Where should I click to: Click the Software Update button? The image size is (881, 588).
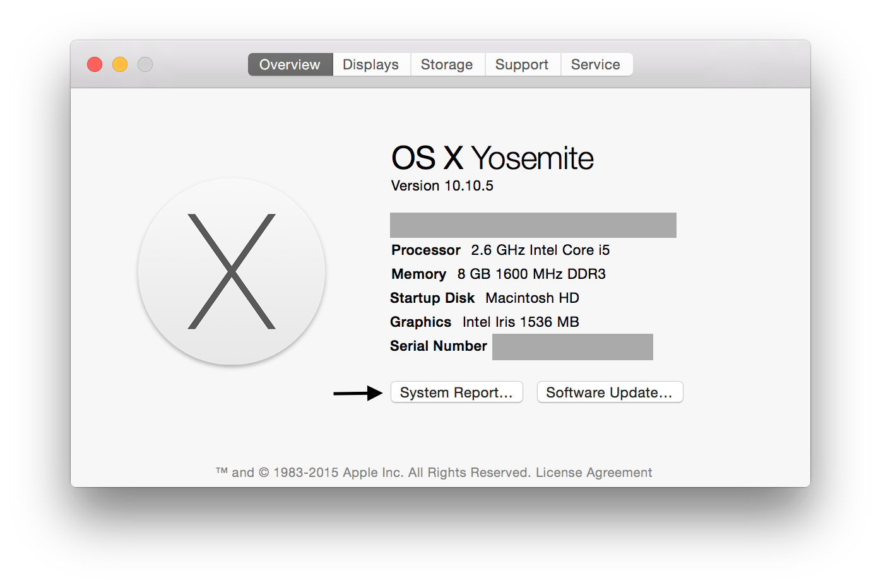click(610, 392)
